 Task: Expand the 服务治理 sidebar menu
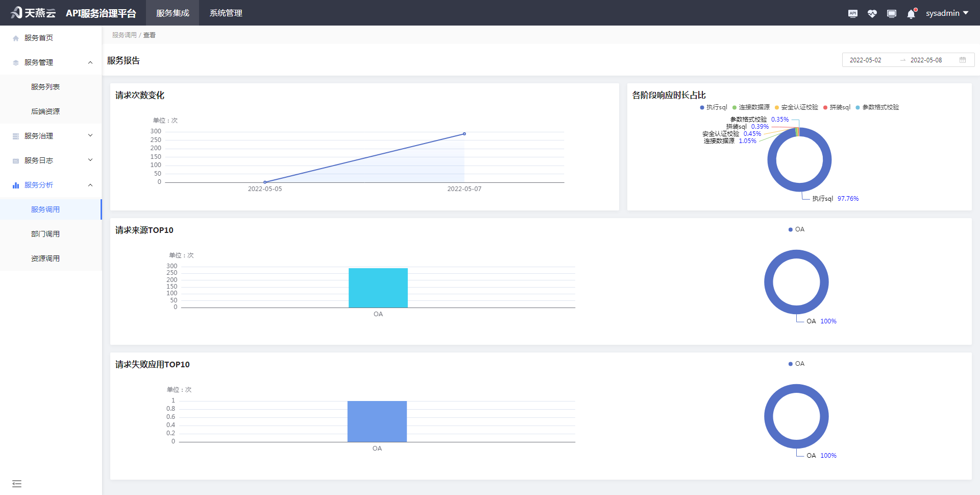51,136
